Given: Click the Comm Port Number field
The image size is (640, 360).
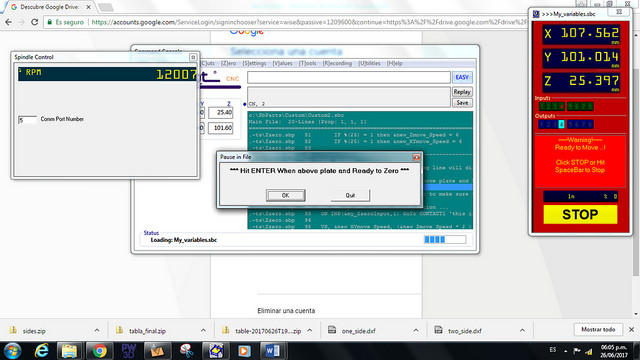Looking at the screenshot, I should [x=27, y=120].
